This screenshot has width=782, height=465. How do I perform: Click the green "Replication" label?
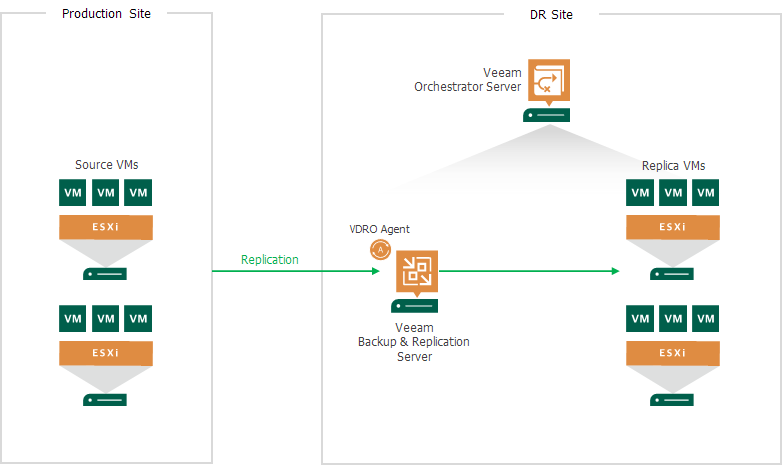pyautogui.click(x=270, y=260)
